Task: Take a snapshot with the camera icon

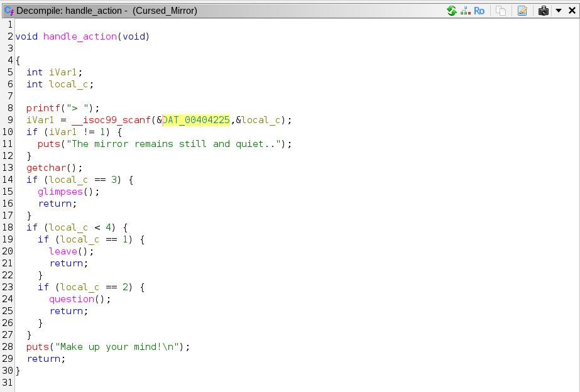Action: pos(543,11)
